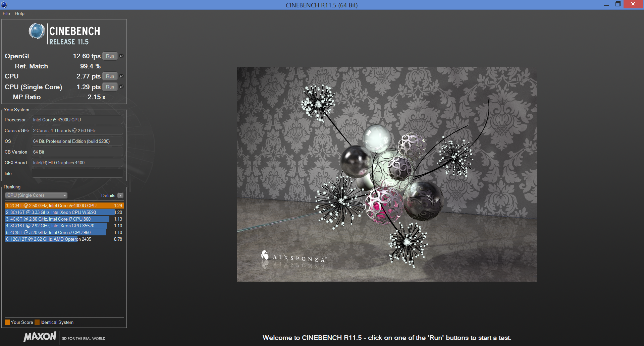Screen dimensions: 644x346
Task: Run the CPU (Single Core) test
Action: click(x=110, y=87)
